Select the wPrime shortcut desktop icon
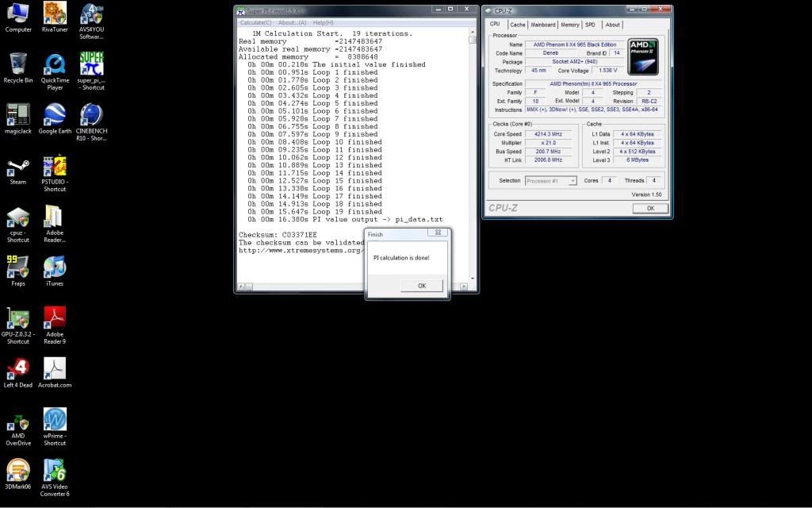The width and height of the screenshot is (812, 508). 55,427
